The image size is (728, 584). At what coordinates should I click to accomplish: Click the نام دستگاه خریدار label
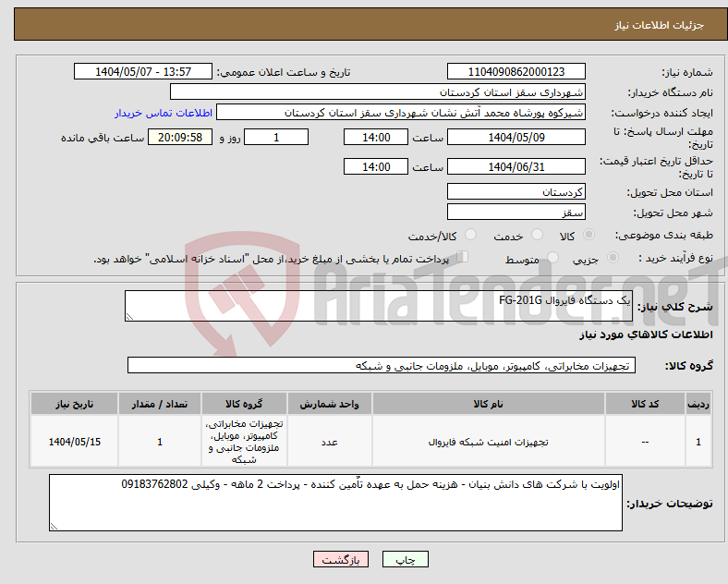click(x=671, y=92)
